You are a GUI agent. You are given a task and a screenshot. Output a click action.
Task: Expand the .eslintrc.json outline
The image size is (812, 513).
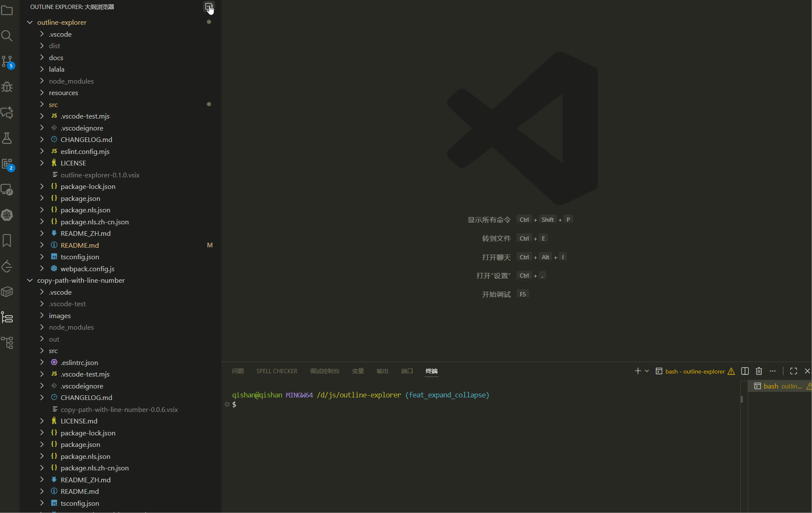pos(42,362)
